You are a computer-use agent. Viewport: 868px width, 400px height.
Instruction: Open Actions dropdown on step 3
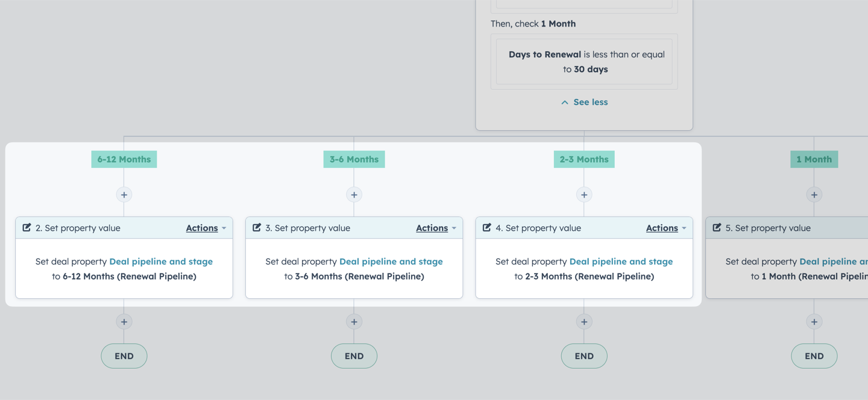click(436, 228)
